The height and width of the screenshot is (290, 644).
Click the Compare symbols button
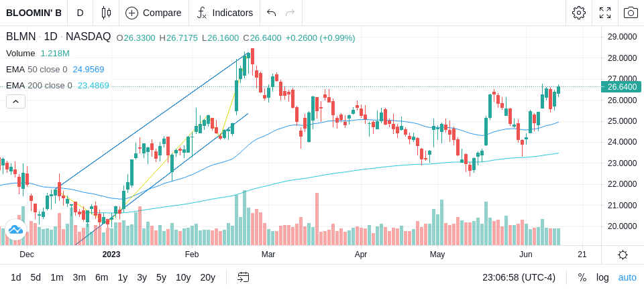[x=154, y=13]
